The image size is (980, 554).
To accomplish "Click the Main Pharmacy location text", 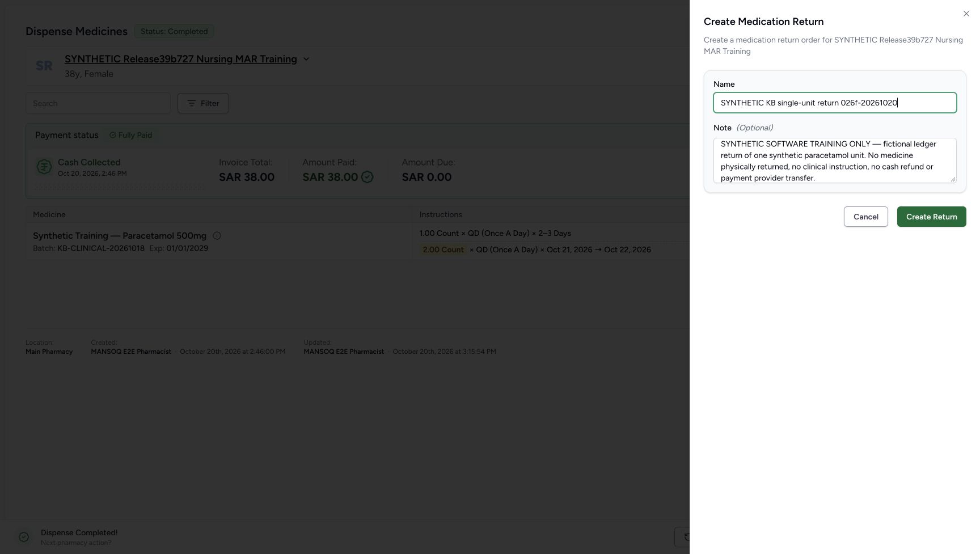I will click(x=49, y=352).
